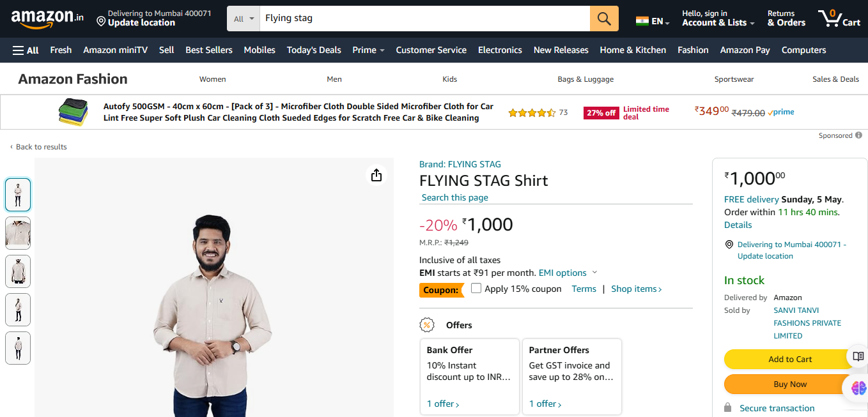Open the shopping cart
This screenshot has width=868, height=417.
click(839, 19)
